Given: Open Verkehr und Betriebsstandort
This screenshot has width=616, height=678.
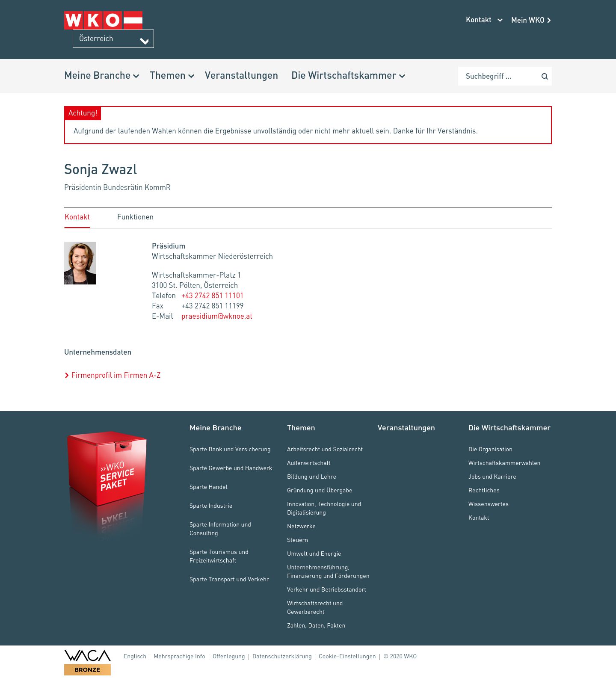Looking at the screenshot, I should (x=326, y=589).
